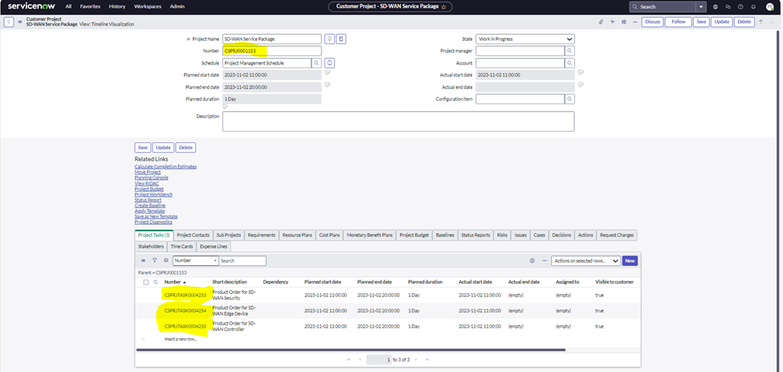Open the Project Tasks list menu icon

[143, 261]
